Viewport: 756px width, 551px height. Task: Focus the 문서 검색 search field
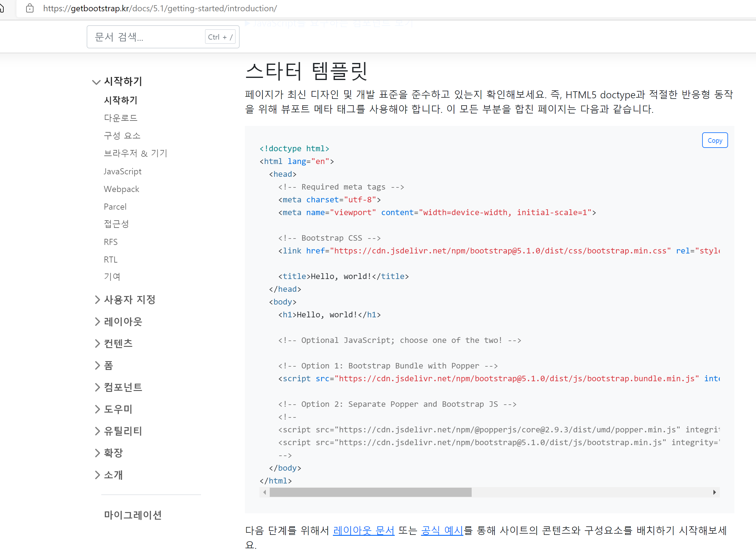pos(147,37)
